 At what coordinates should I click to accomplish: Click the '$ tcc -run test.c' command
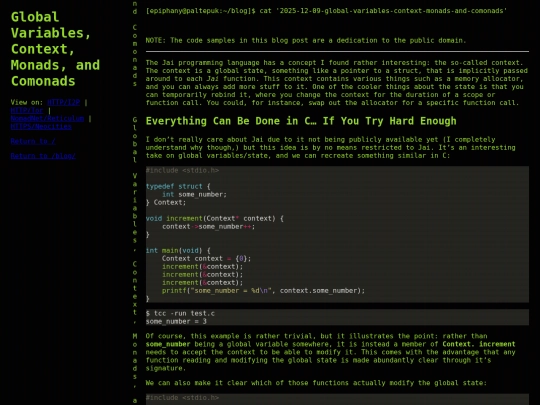click(x=180, y=313)
